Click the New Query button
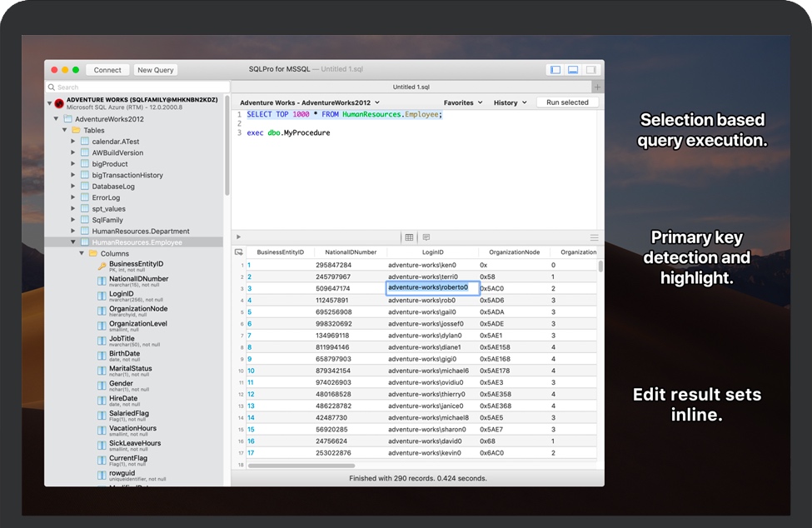The image size is (812, 528). tap(156, 70)
